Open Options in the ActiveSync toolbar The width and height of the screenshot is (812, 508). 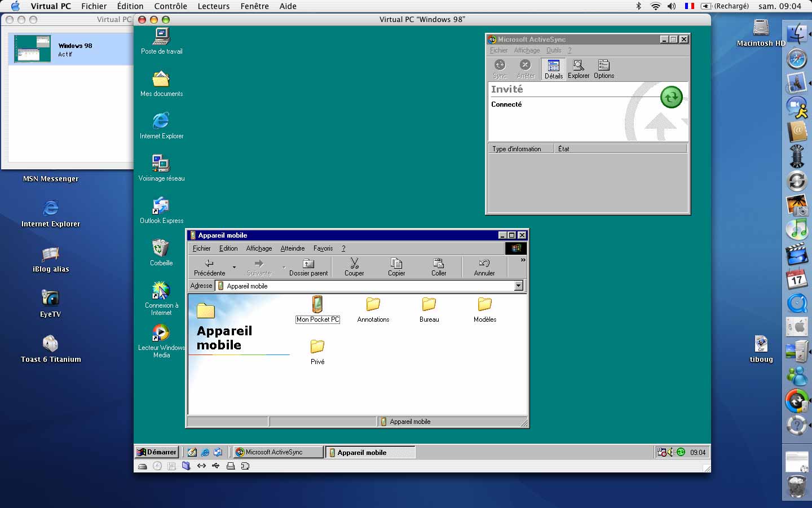click(603, 69)
